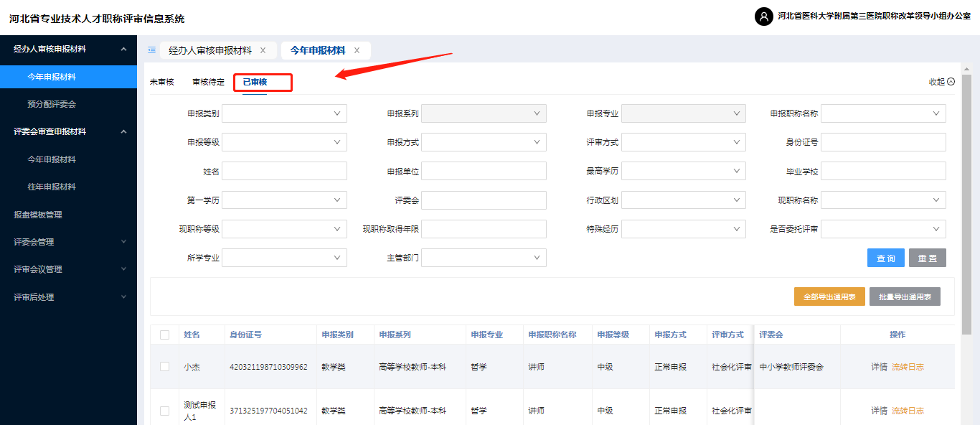This screenshot has width=980, height=425.
Task: Open the 申报职称名称 dropdown
Action: [x=883, y=113]
